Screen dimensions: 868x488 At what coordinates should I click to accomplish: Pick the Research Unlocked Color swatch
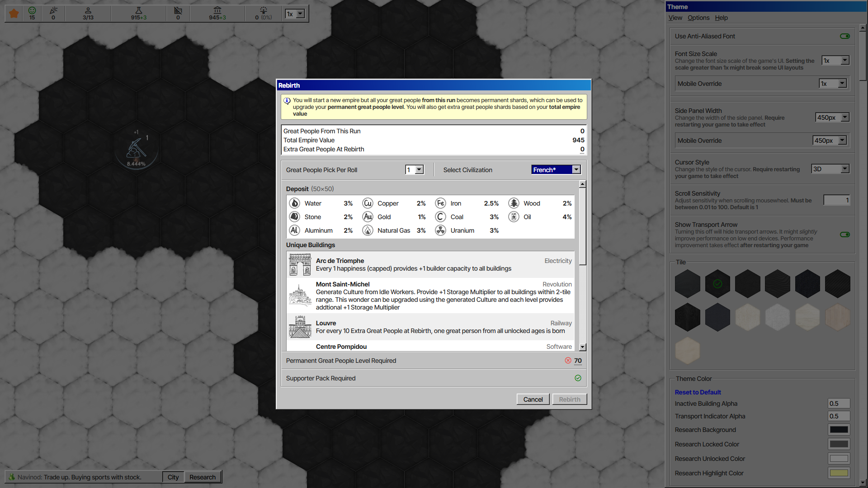point(839,459)
